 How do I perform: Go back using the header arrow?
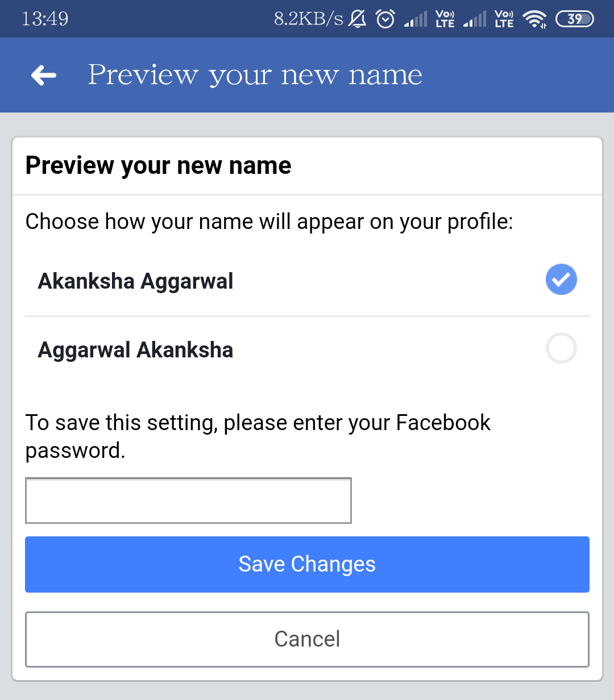pos(44,74)
